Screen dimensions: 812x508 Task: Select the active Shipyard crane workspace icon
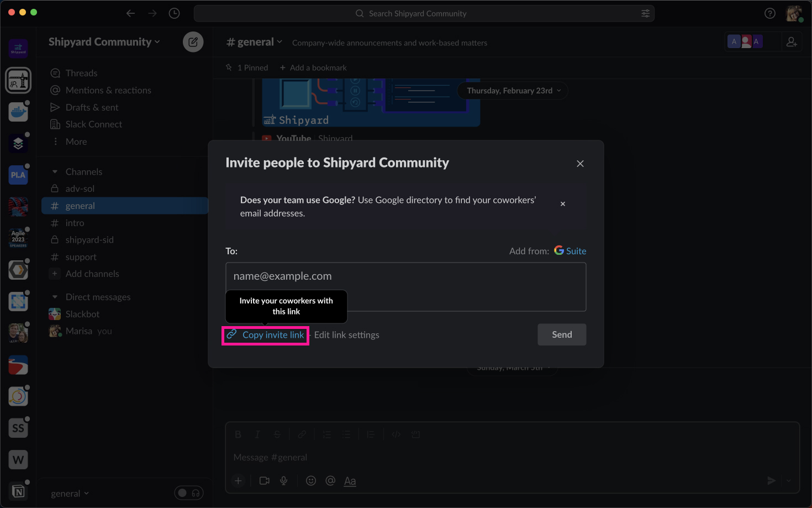(x=18, y=81)
